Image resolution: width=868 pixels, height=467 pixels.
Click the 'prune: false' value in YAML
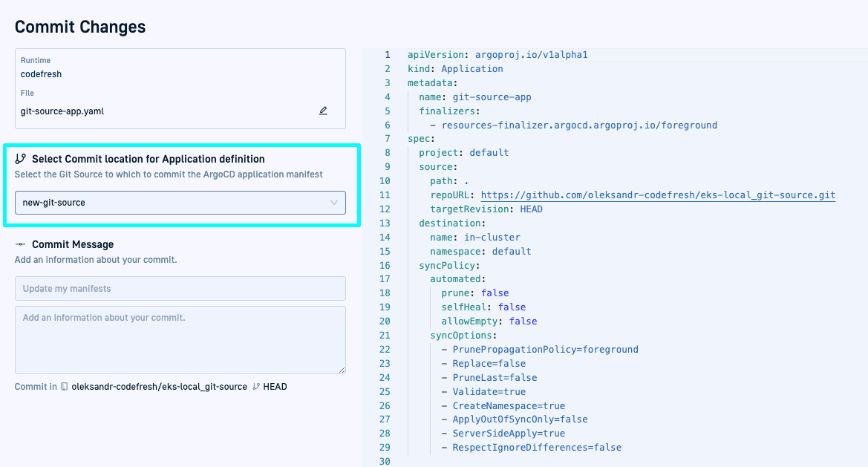495,293
